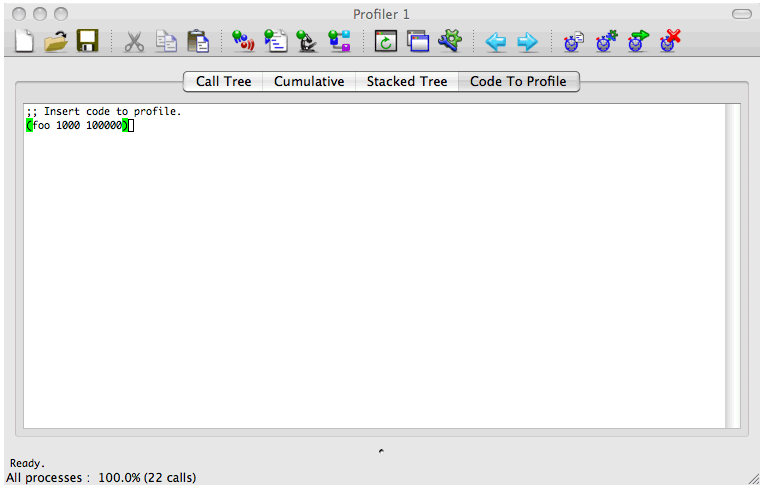The height and width of the screenshot is (492, 765).
Task: Click the 'Ready.' status text
Action: [x=27, y=463]
